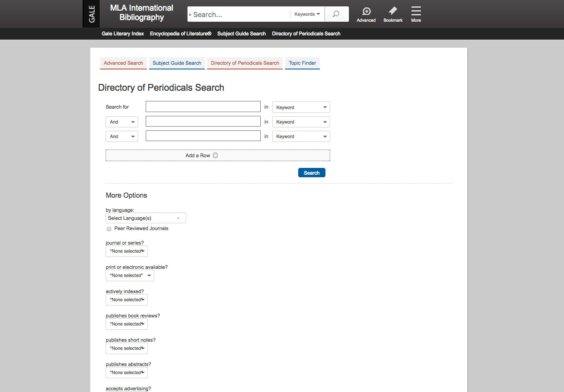Open the actively indexed dropdown
This screenshot has height=392, width=564.
[x=127, y=300]
